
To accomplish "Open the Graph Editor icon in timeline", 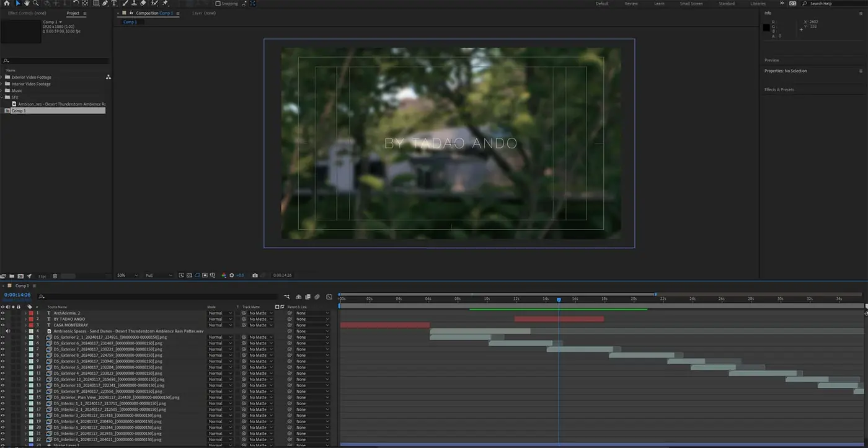I will pos(329,297).
